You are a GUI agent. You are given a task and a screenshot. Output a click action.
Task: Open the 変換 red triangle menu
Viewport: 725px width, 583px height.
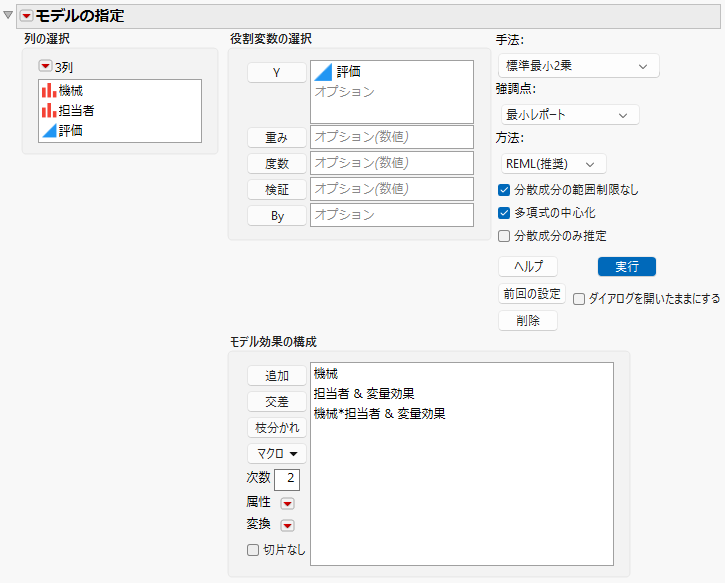coord(287,525)
